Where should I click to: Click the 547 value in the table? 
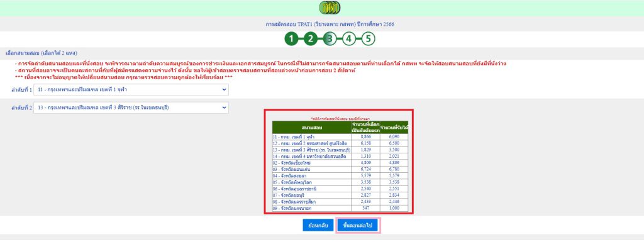point(365,209)
